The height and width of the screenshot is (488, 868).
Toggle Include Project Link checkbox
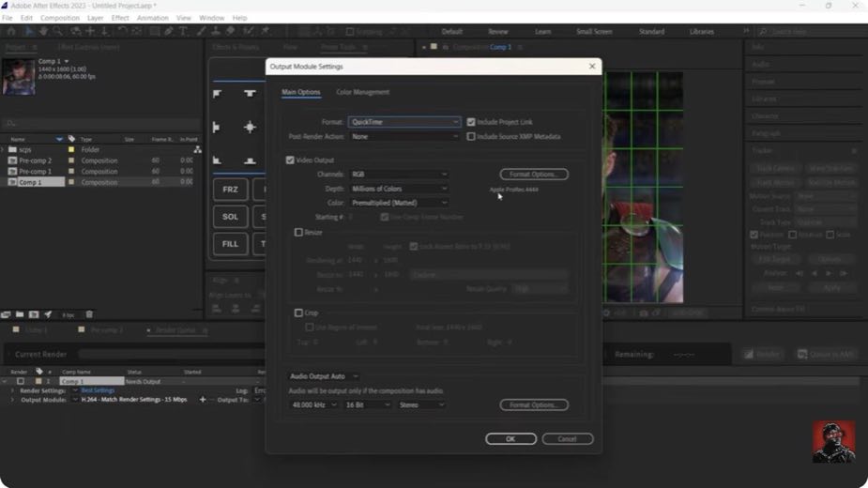(471, 122)
